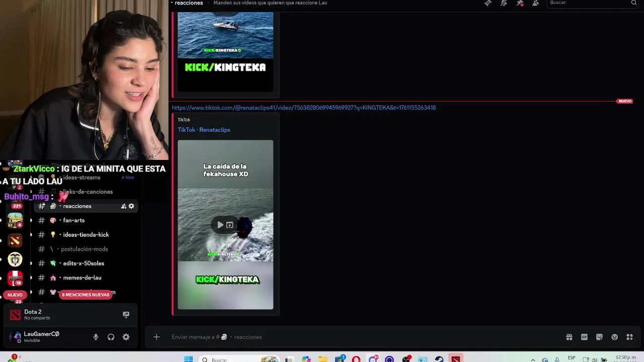Toggle channel notification bell in header
Image resolution: width=644 pixels, height=362 pixels.
504,3
